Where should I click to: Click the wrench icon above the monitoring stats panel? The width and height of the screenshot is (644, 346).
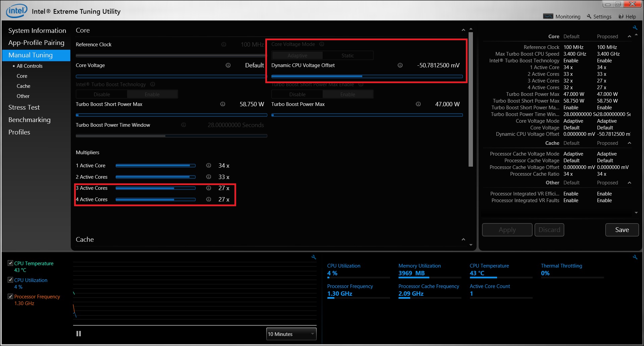tap(635, 257)
